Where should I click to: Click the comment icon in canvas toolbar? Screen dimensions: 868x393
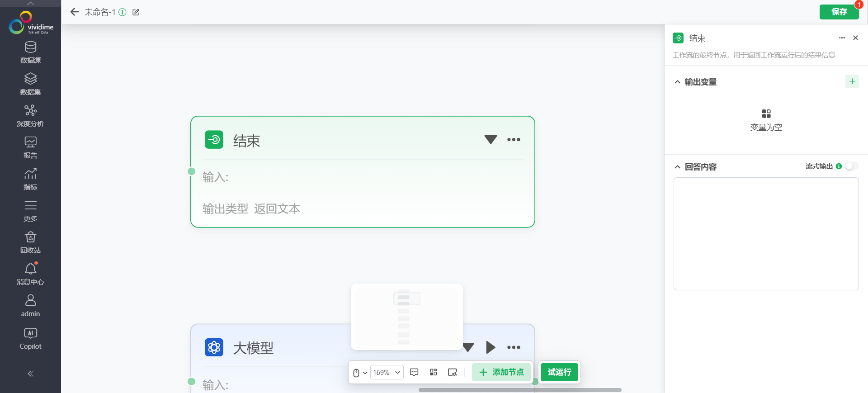[414, 372]
